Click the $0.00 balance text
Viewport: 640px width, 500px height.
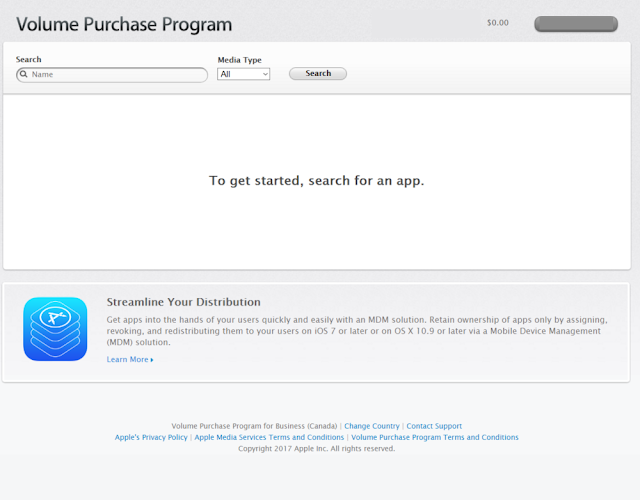pyautogui.click(x=498, y=23)
